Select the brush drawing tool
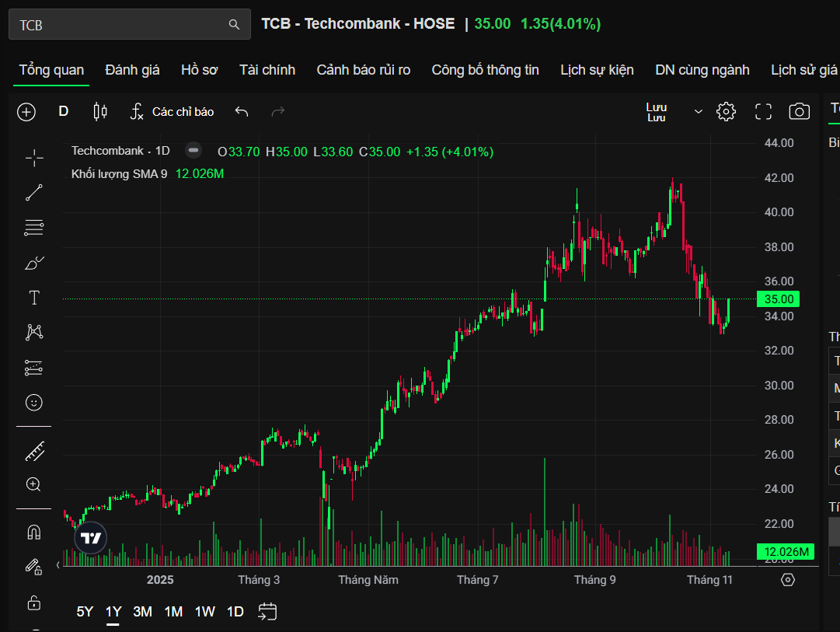Screen dimensions: 840x632 coord(34,264)
